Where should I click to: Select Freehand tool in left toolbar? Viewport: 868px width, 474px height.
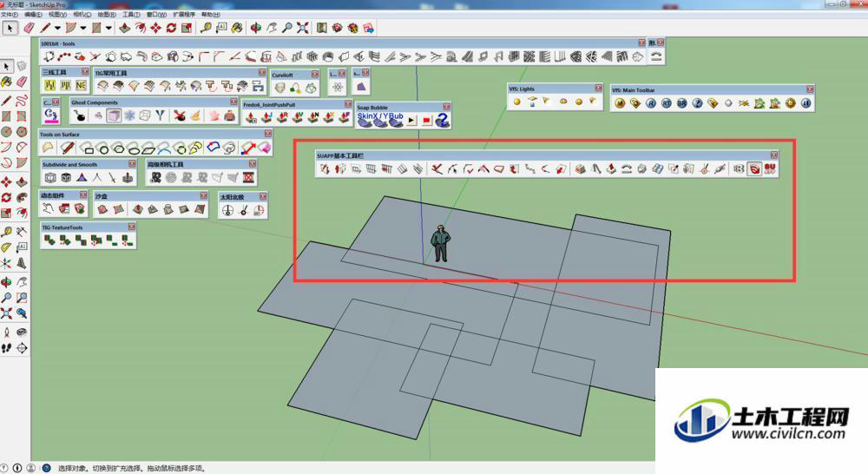click(x=22, y=101)
